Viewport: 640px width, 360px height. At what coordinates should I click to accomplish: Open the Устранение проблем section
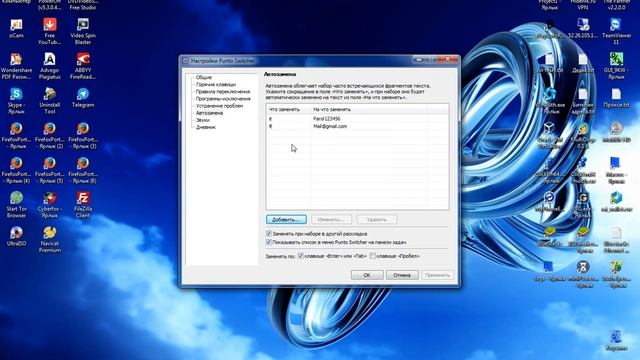pyautogui.click(x=219, y=106)
